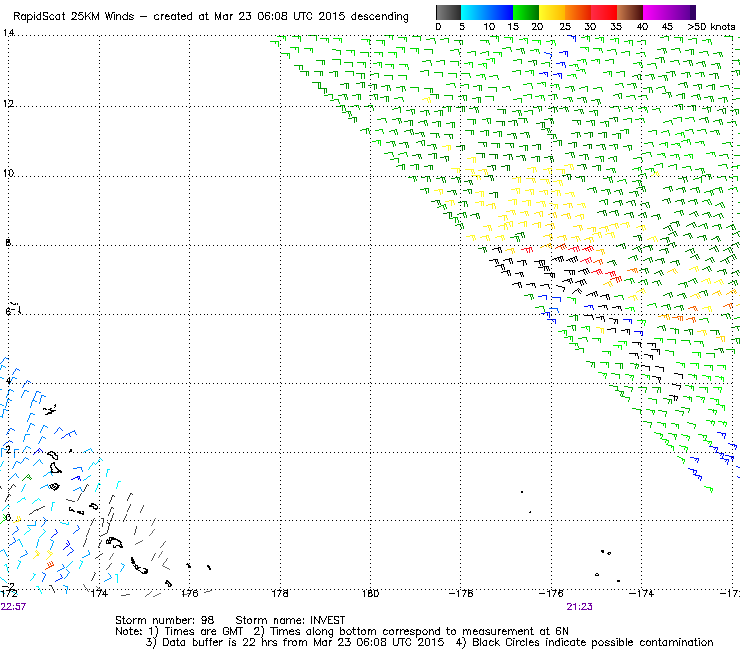Click the green 15-20 knots legend swatch
The width and height of the screenshot is (740, 650).
pyautogui.click(x=526, y=12)
